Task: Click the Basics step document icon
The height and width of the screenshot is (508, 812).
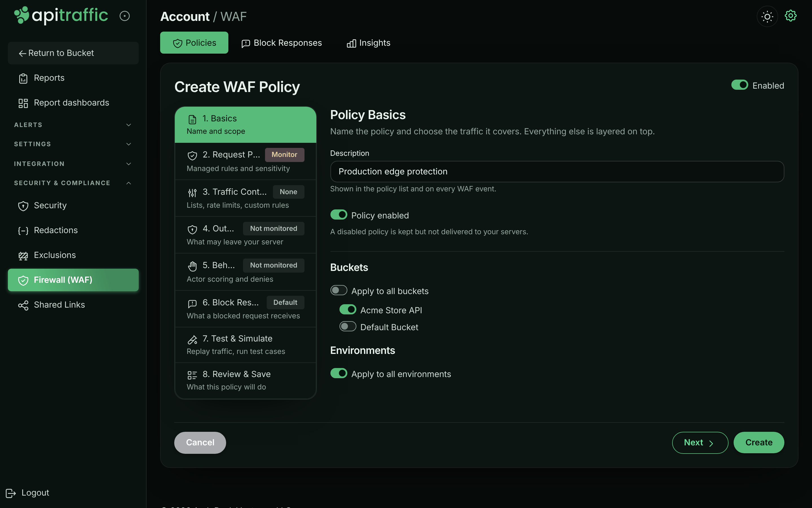Action: click(192, 119)
